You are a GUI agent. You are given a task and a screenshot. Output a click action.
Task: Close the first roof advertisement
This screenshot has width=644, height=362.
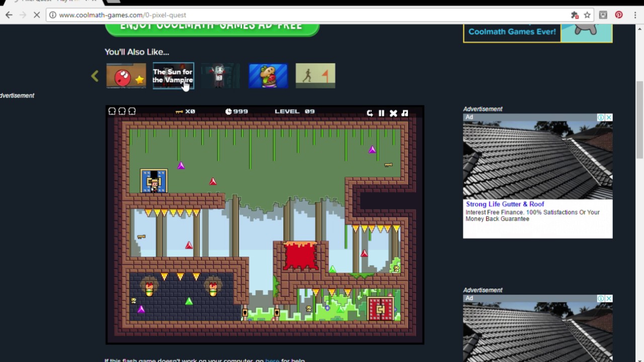tap(609, 118)
